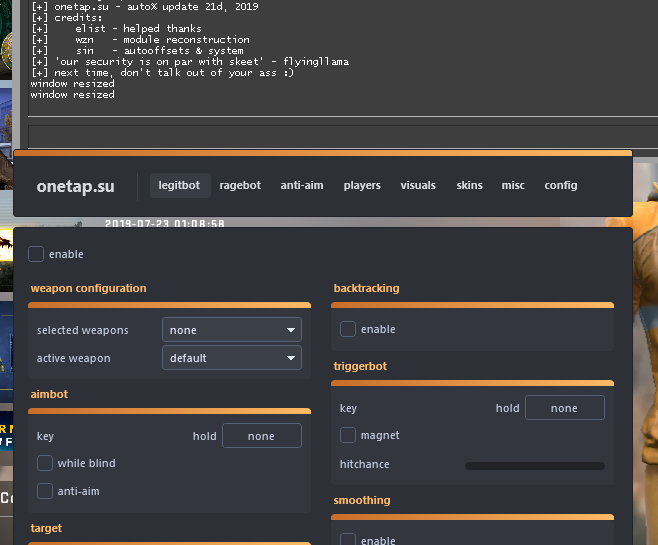
Task: Go to the players tab
Action: pyautogui.click(x=362, y=185)
